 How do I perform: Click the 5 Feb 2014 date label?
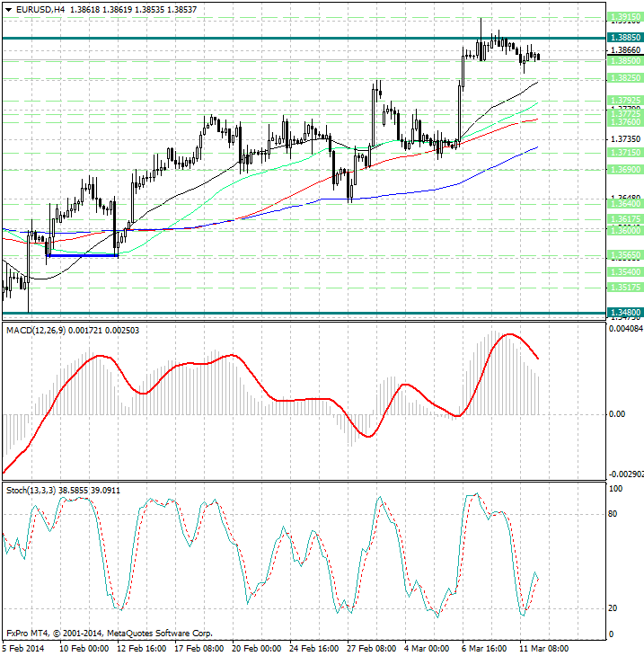(23, 649)
